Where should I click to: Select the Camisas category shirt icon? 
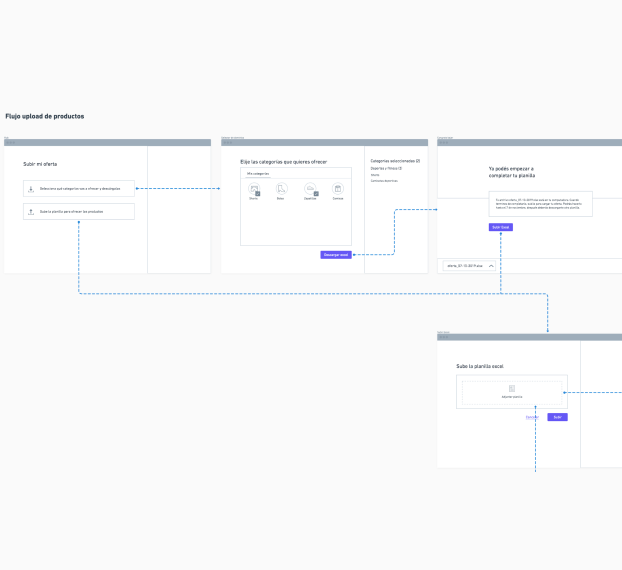338,188
